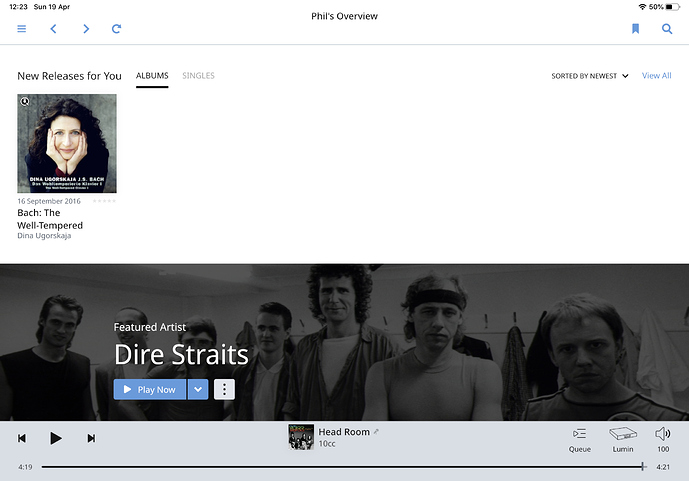Screen dimensions: 689x481
Task: Select the Lumin output zone
Action: coord(623,440)
